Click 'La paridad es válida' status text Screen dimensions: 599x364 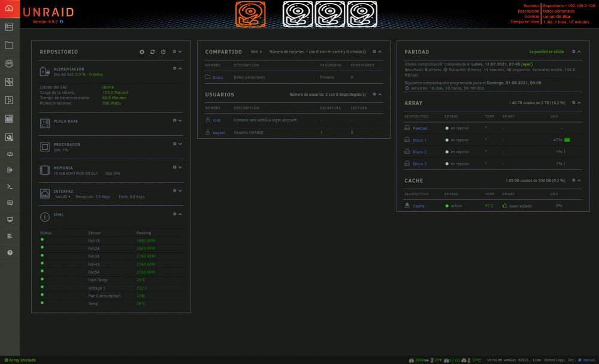[546, 51]
